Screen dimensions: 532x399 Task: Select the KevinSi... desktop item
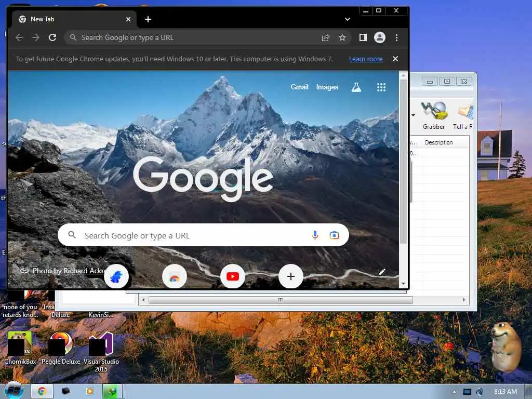pos(101,315)
